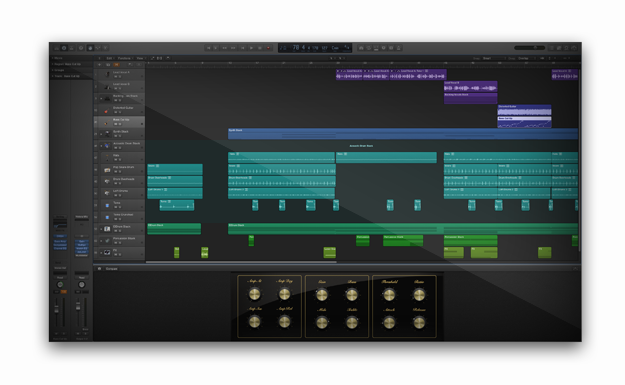Select the Synth Stack blue region
Viewport: 625px width, 385px height.
pyautogui.click(x=403, y=134)
